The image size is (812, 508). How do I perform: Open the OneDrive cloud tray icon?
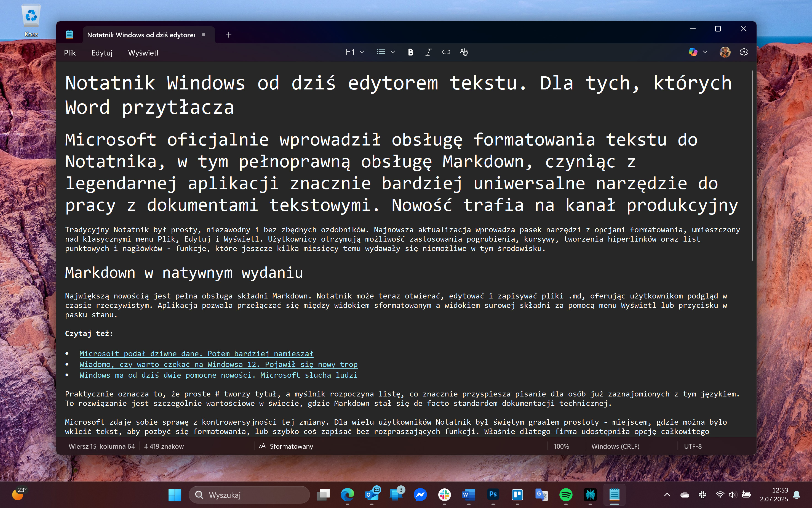(x=685, y=494)
